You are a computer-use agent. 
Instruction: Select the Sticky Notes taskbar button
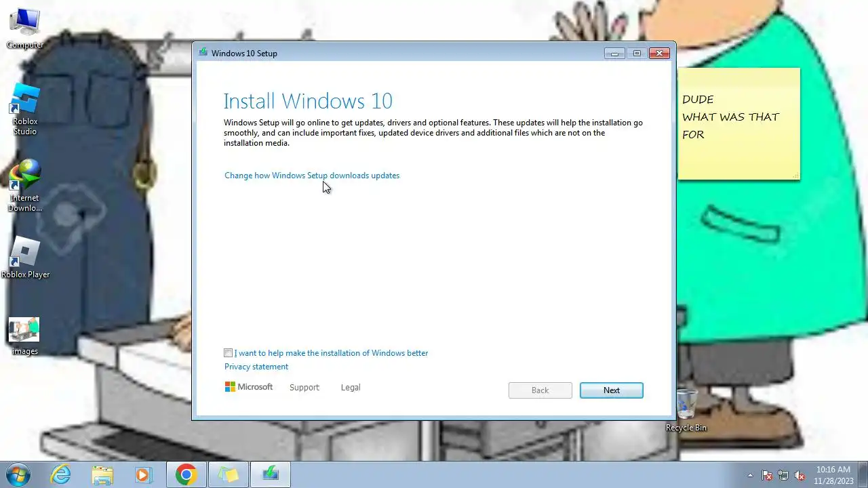(x=228, y=474)
